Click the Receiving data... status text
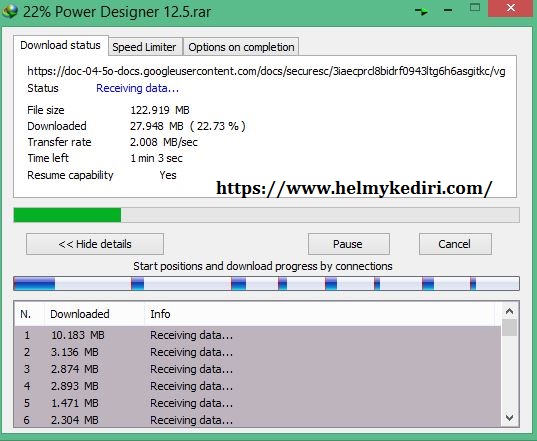The width and height of the screenshot is (537, 441). 137,88
